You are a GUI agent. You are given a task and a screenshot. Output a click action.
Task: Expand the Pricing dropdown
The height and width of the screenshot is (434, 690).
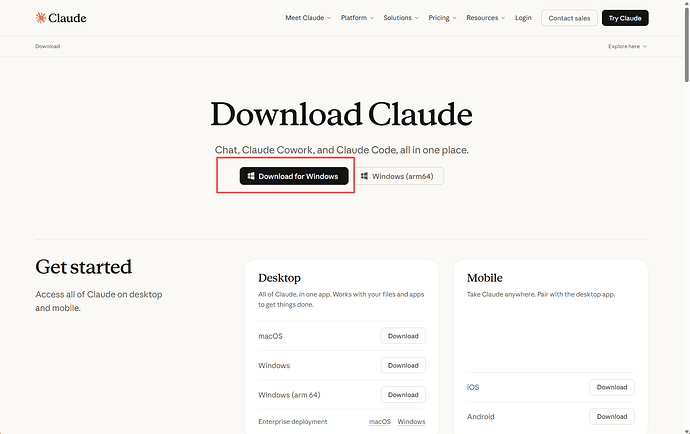(x=442, y=18)
